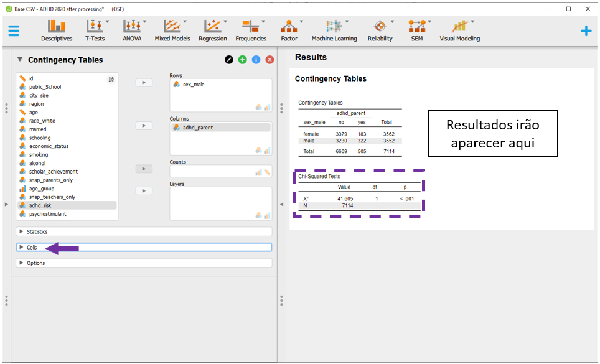
Task: Click the blue plus to add modules
Action: point(586,31)
